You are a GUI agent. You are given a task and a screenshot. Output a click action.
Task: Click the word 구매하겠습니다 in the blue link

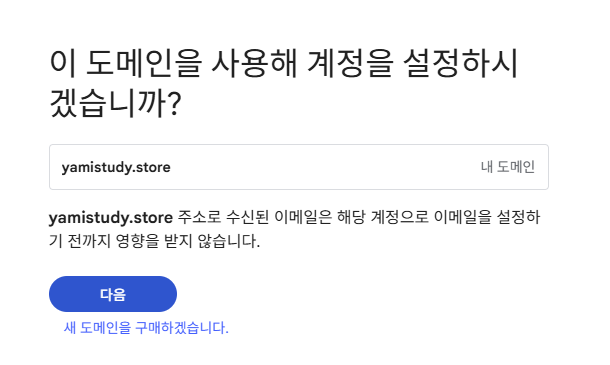point(182,328)
